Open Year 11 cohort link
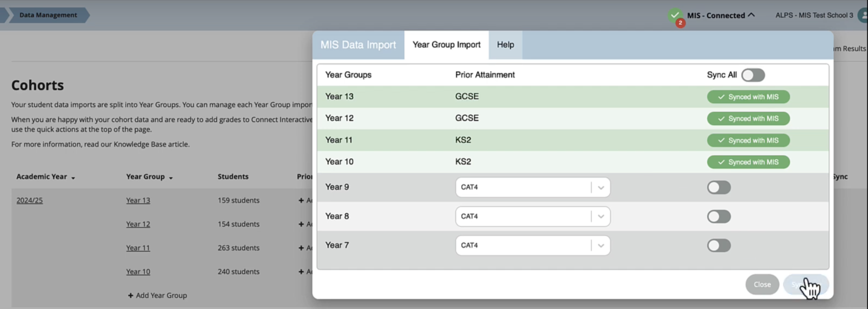The image size is (868, 309). click(138, 248)
